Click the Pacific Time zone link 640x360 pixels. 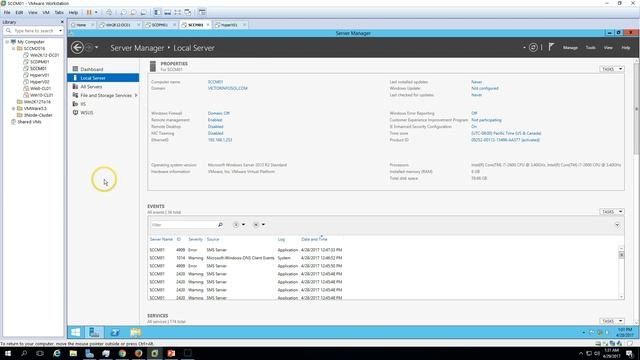506,133
